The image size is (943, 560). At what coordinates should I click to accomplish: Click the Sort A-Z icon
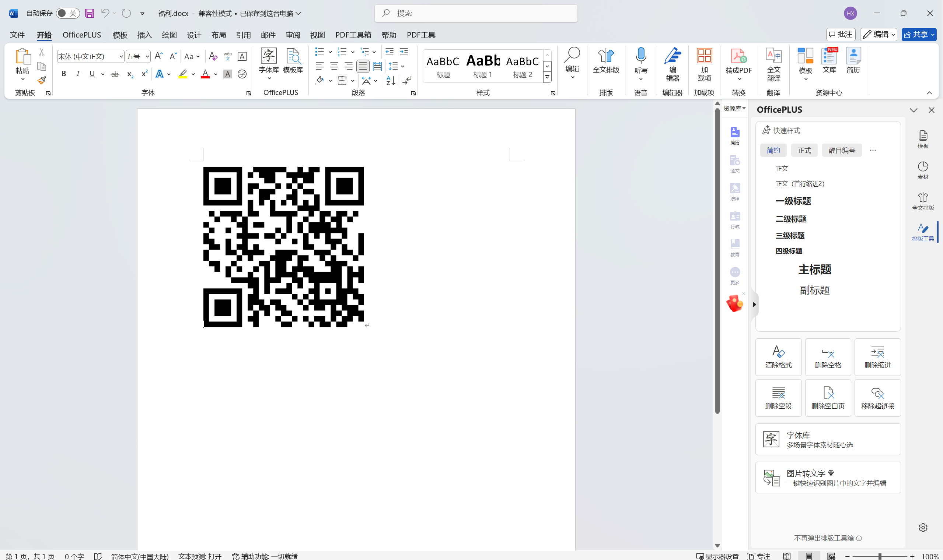tap(391, 80)
